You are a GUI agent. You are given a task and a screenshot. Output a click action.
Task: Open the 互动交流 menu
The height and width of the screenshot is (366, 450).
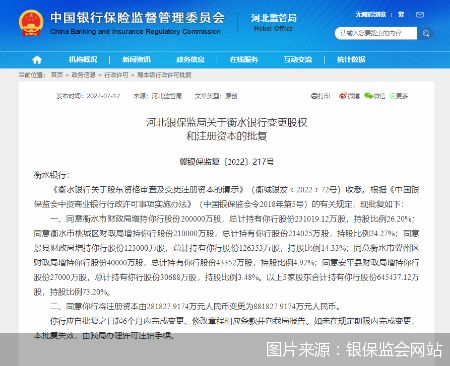[x=298, y=60]
